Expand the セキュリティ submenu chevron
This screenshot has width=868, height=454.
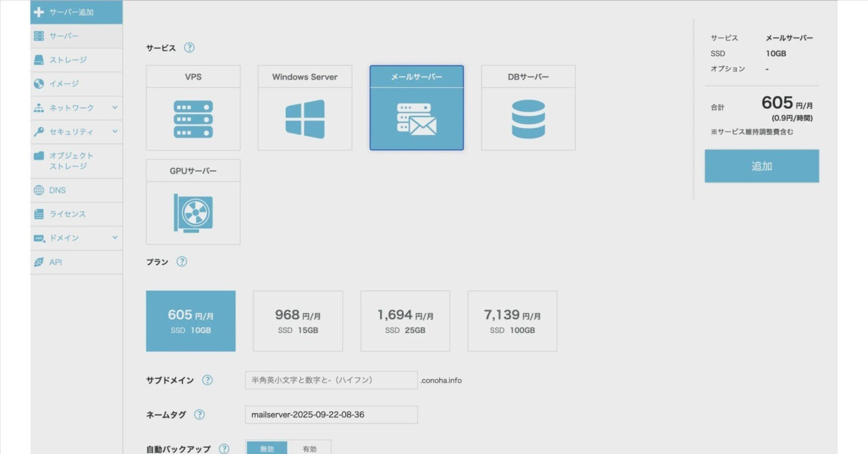pyautogui.click(x=115, y=131)
